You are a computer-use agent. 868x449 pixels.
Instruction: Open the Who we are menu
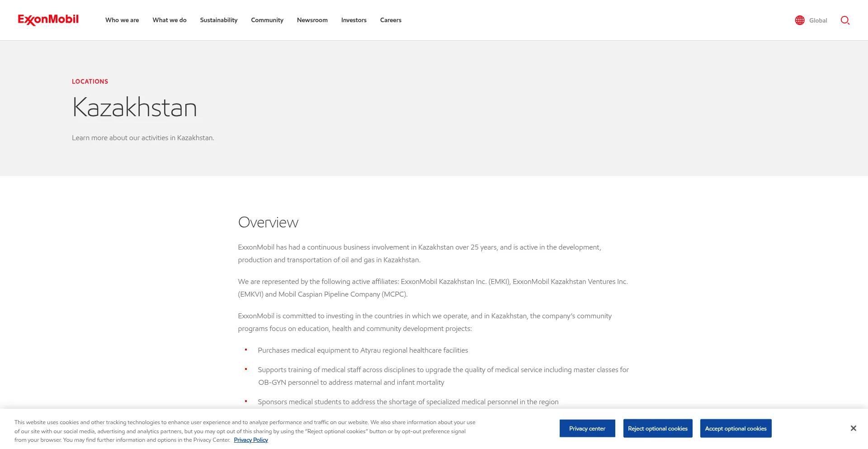[x=122, y=20]
